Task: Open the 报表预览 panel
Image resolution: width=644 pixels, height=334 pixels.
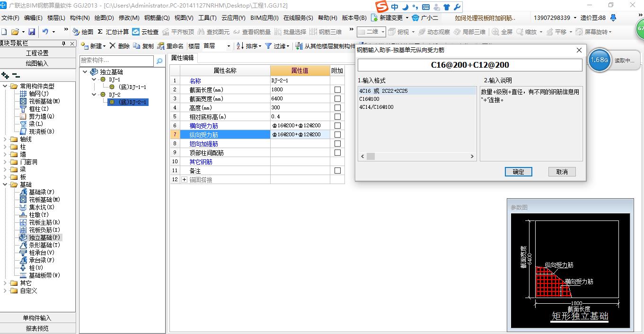Action: pyautogui.click(x=37, y=328)
